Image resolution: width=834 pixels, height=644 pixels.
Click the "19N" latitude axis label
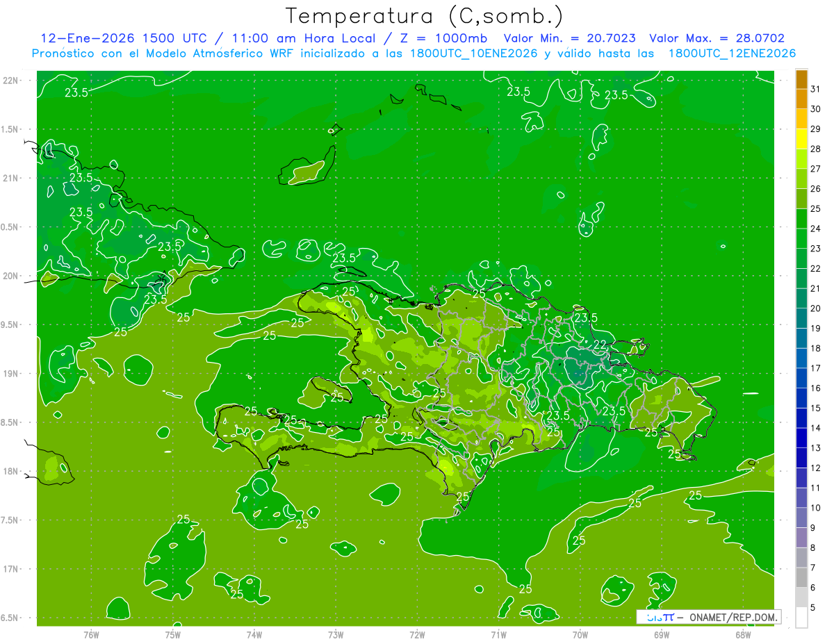pos(11,374)
